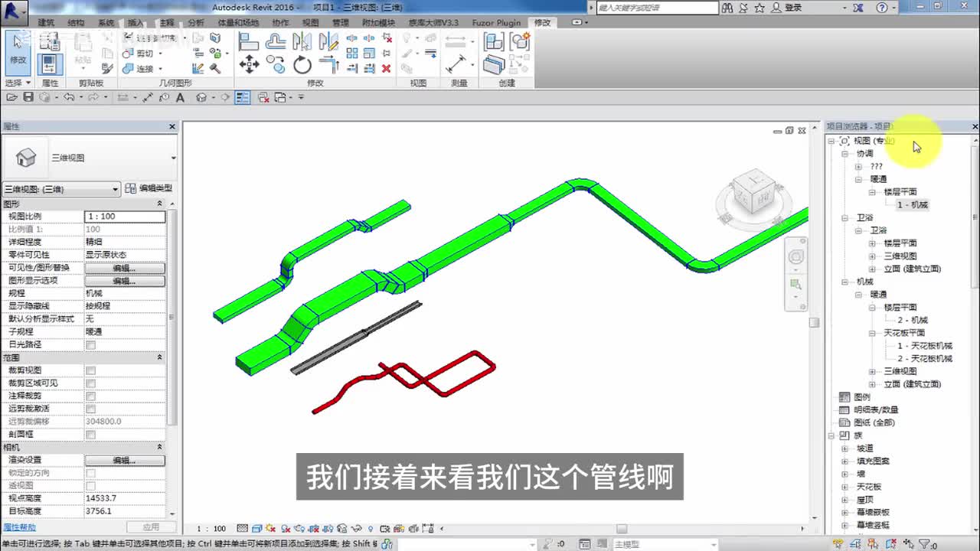Open the 属性帮助 link
This screenshot has height=551, width=980.
click(x=19, y=527)
